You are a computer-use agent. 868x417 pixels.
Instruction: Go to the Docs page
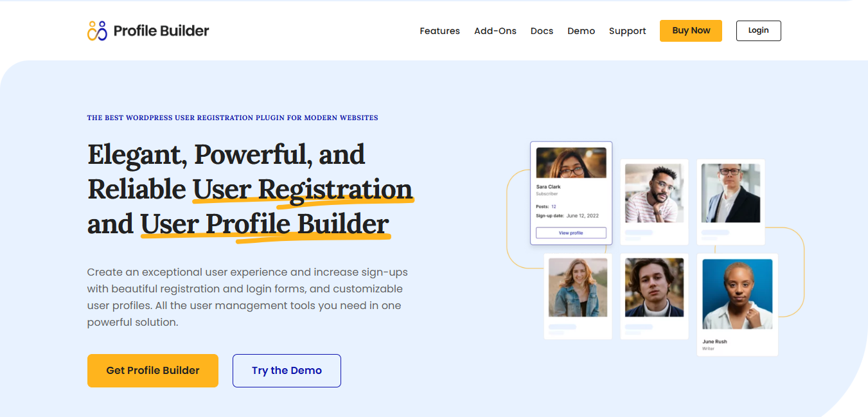click(542, 31)
